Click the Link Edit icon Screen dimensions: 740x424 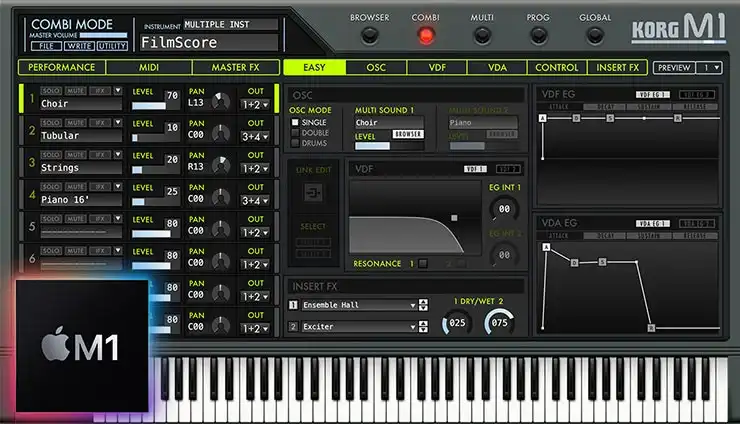(x=313, y=193)
